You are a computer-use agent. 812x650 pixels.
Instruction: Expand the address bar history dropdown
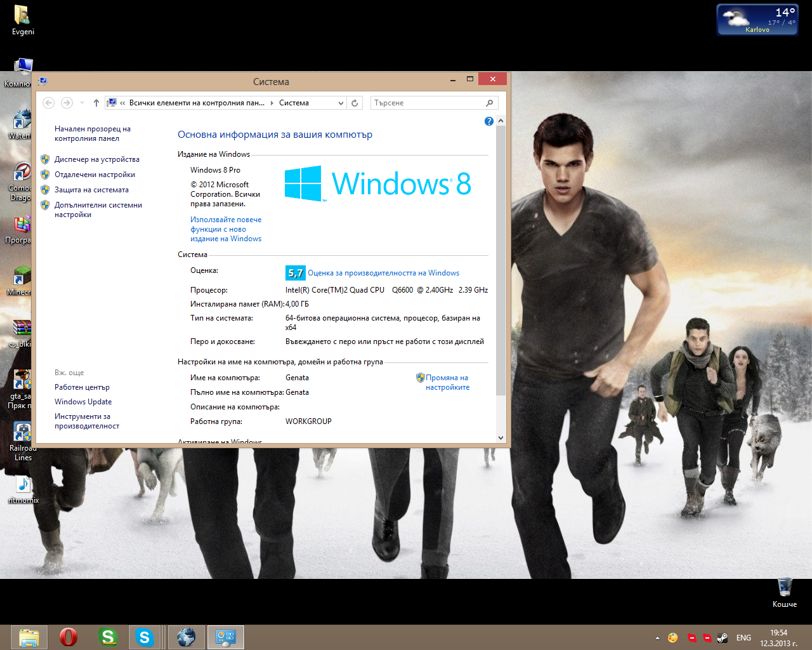(341, 103)
